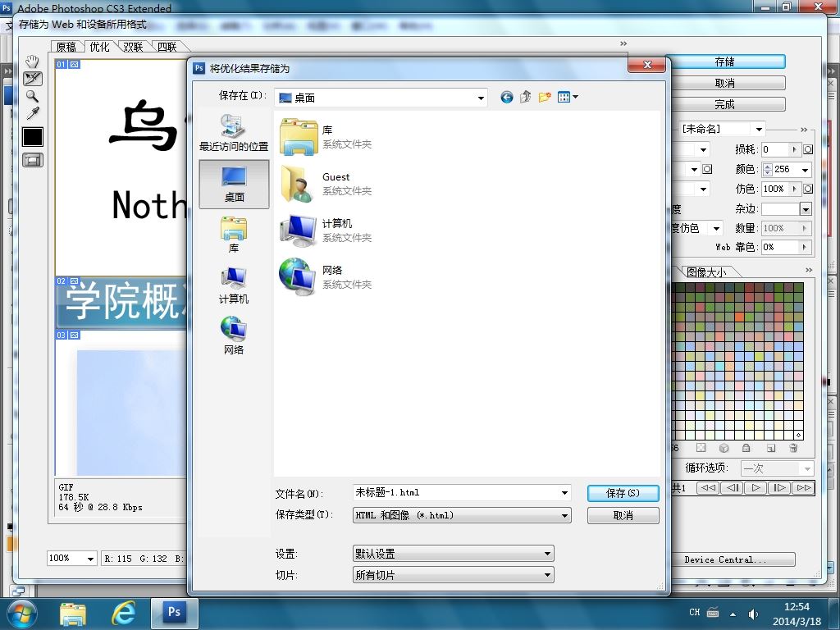This screenshot has height=630, width=840.
Task: Select the 计算机 item in file list
Action: pos(326,231)
